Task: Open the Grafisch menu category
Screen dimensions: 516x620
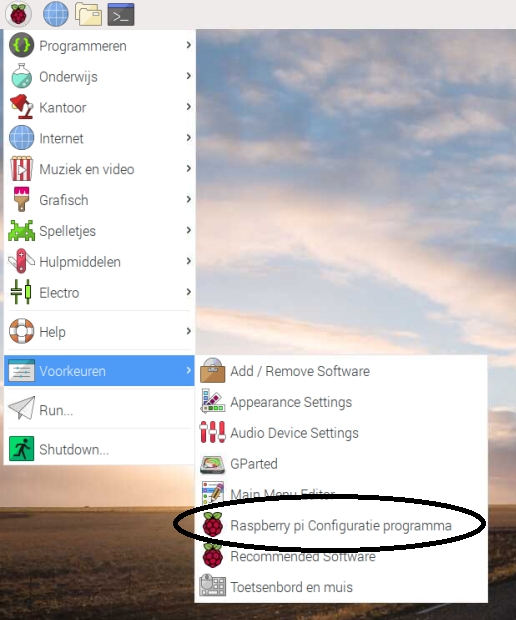Action: 99,199
